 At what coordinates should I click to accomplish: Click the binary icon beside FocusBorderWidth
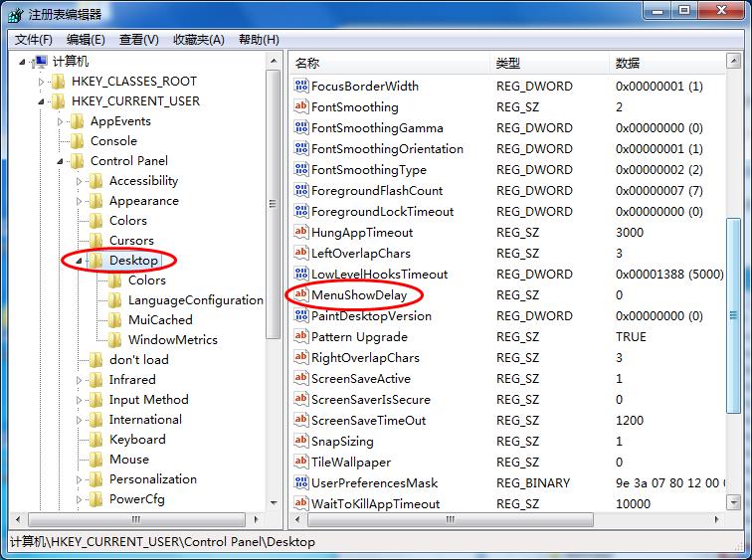302,87
